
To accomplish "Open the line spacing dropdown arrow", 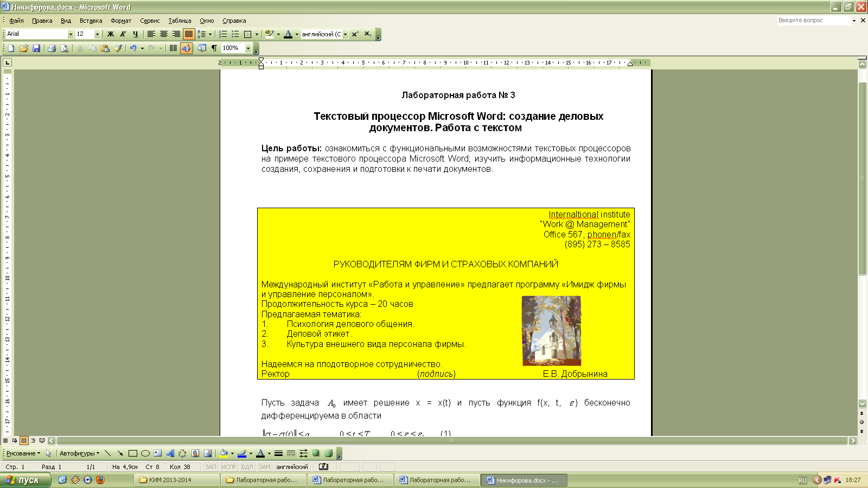I will click(210, 34).
